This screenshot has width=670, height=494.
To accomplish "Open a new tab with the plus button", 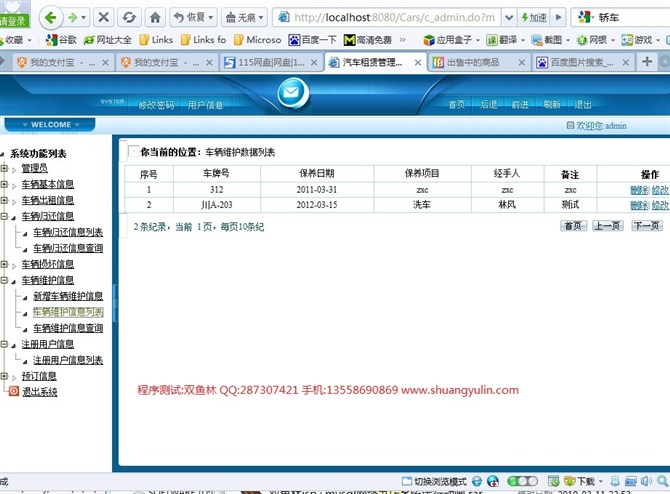I will pos(647,62).
